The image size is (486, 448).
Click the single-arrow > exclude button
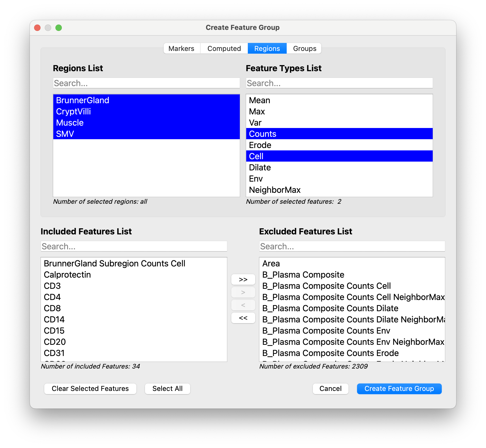click(243, 292)
